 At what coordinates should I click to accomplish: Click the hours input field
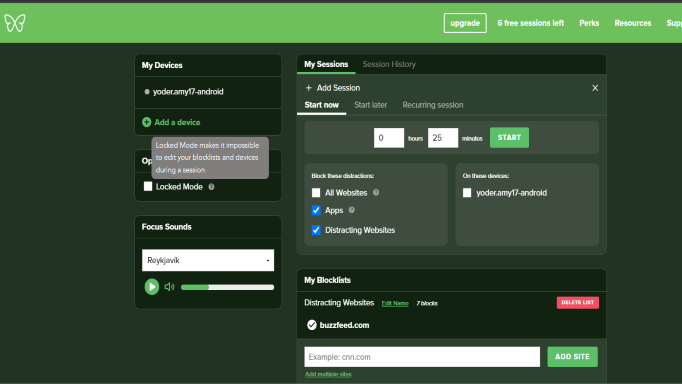click(389, 138)
